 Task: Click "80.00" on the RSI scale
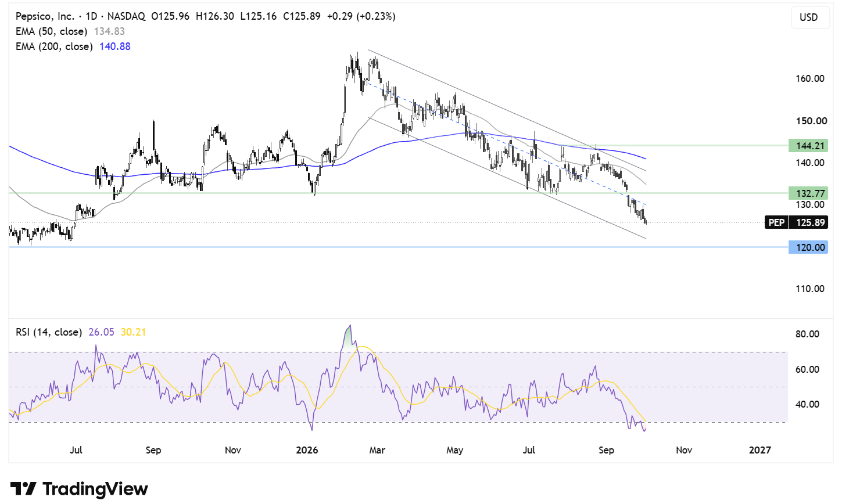coord(807,334)
